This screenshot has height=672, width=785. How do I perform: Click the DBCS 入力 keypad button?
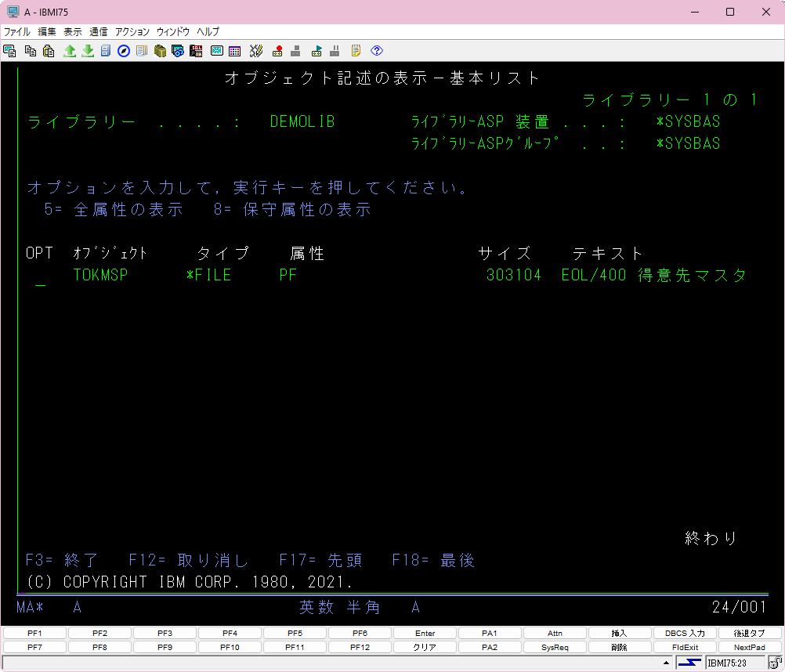[685, 633]
